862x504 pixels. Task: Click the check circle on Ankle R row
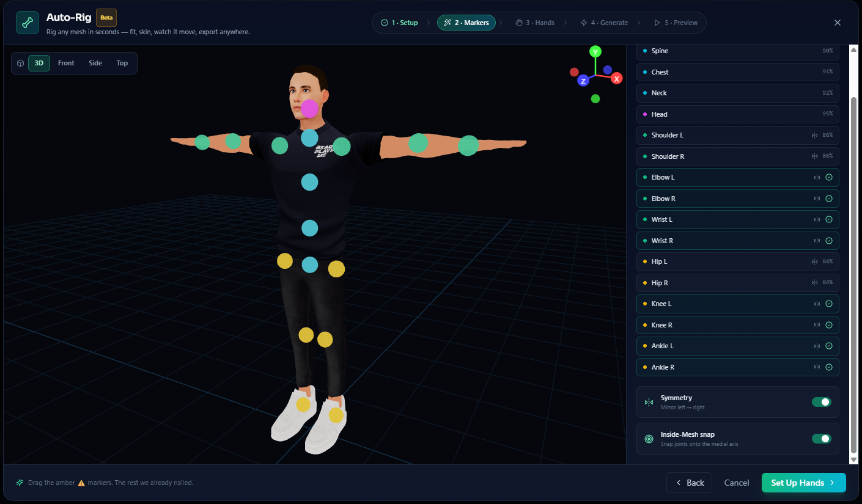click(829, 367)
